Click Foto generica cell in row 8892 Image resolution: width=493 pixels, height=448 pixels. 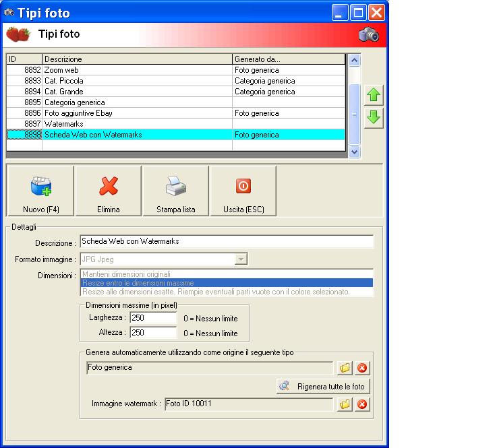tap(289, 70)
